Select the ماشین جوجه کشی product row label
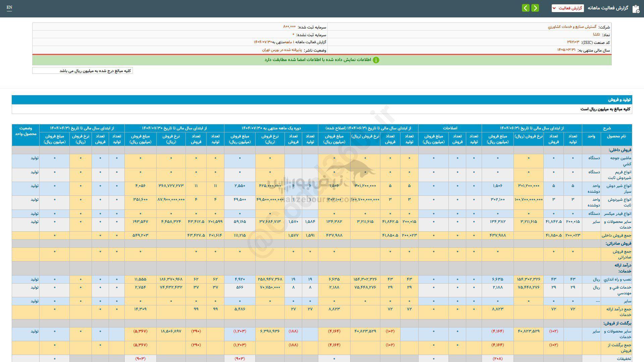The height and width of the screenshot is (362, 644). [622, 161]
